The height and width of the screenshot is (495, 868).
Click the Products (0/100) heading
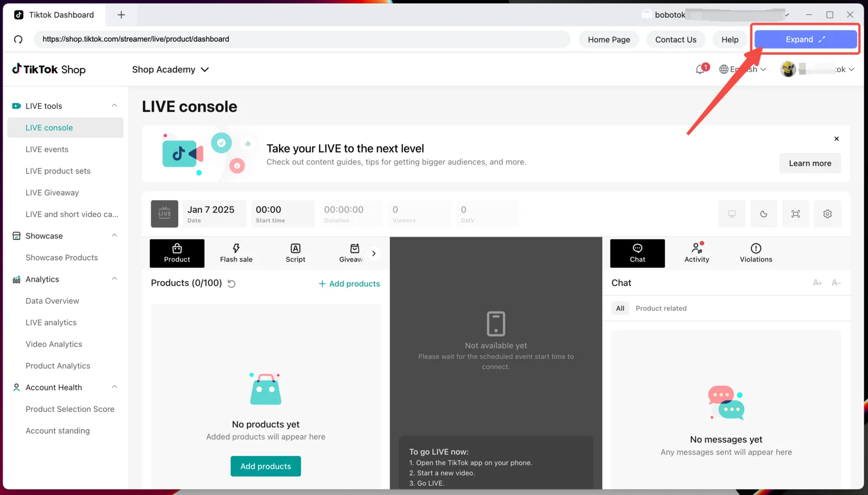(x=186, y=283)
